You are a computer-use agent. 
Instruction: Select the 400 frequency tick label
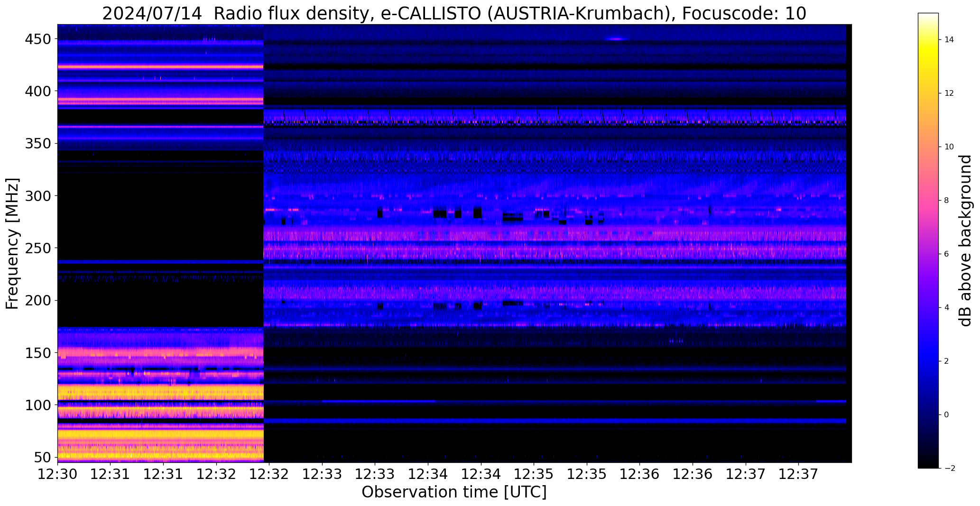[x=38, y=91]
